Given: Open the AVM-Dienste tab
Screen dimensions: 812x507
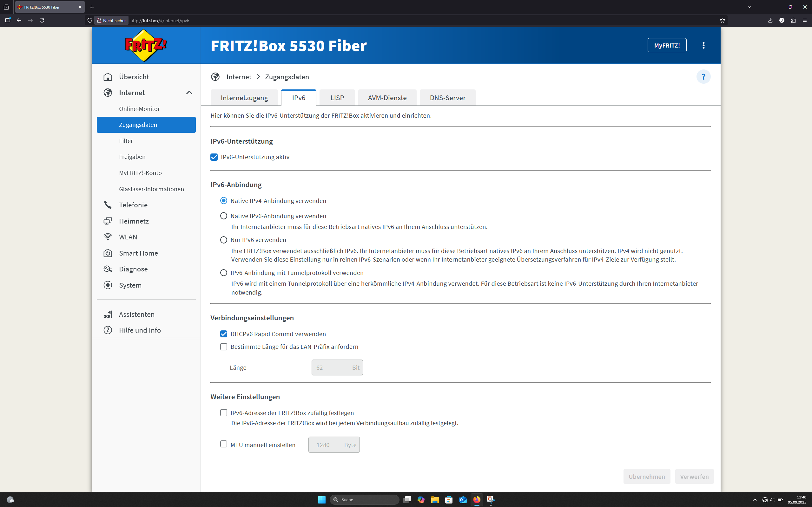Looking at the screenshot, I should coord(387,98).
